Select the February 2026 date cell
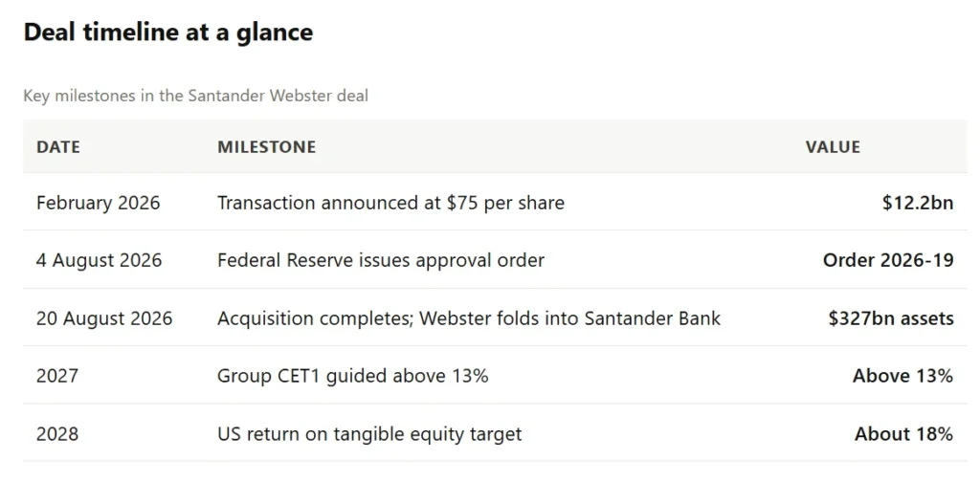Image resolution: width=980 pixels, height=481 pixels. [99, 203]
